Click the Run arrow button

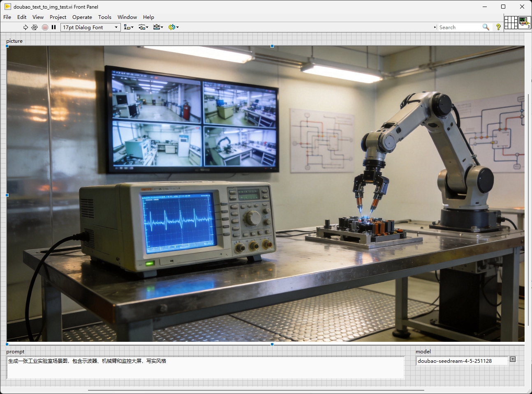point(25,27)
